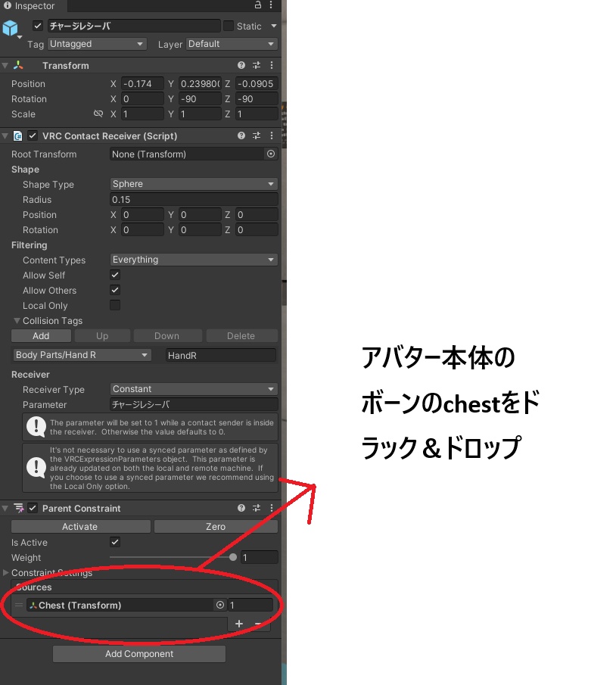Open the Shape Type dropdown showing Sphere
The image size is (616, 685).
pos(193,184)
